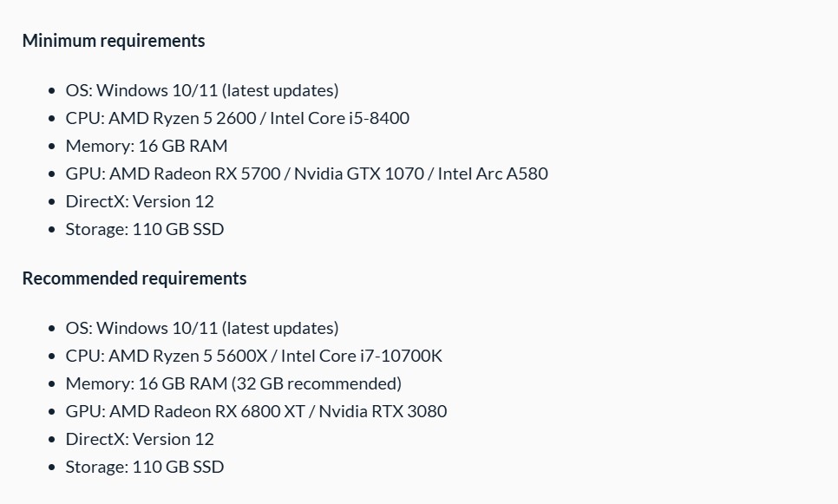Viewport: 838px width, 504px height.
Task: Click DirectX Version 12 under Minimum requirements
Action: pyautogui.click(x=140, y=201)
